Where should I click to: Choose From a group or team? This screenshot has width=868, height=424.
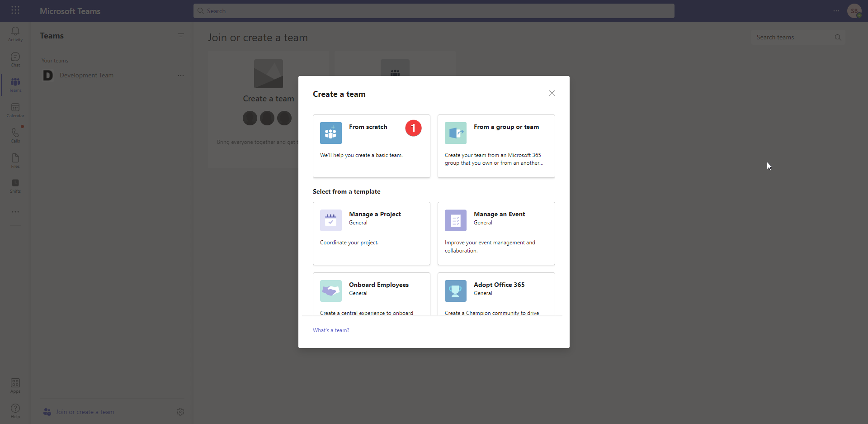pyautogui.click(x=496, y=146)
